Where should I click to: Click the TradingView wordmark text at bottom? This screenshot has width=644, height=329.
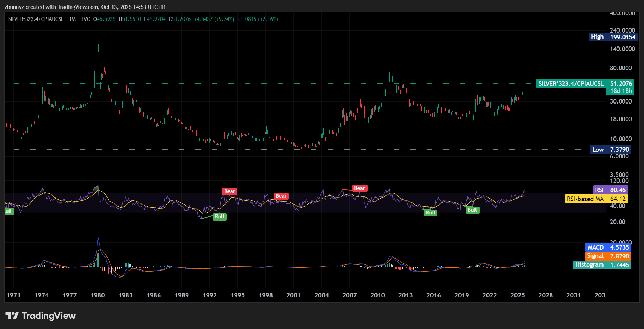point(49,316)
